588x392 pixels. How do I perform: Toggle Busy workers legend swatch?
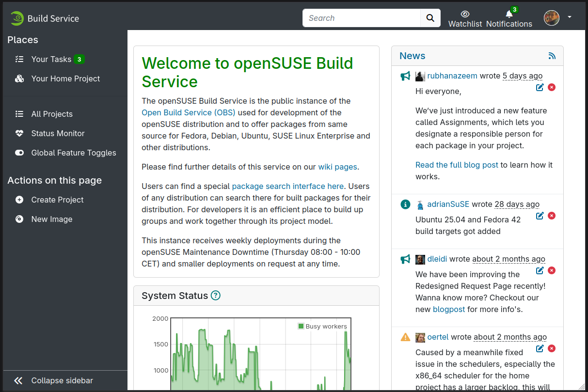tap(301, 326)
